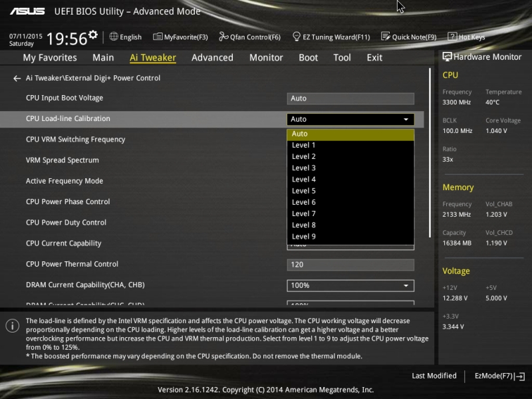
Task: Click the info icon beside description
Action: click(12, 326)
